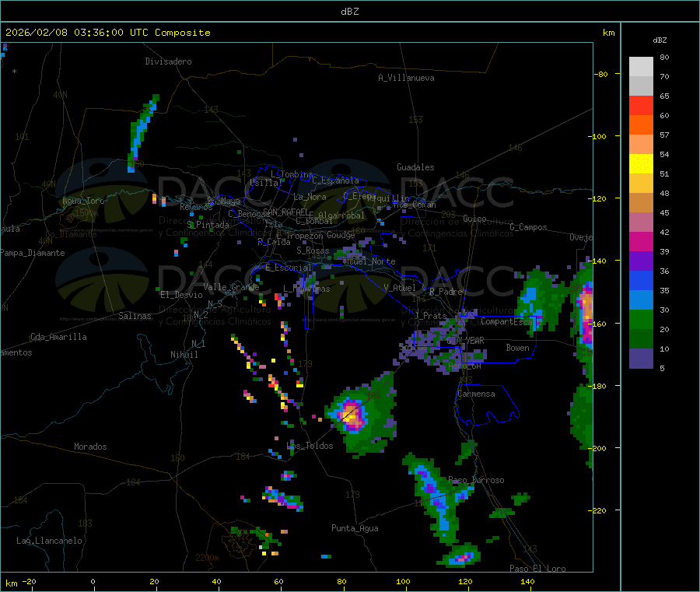The height and width of the screenshot is (592, 700).
Task: Select the yellow 54 dBZ legend swatch
Action: [x=641, y=164]
